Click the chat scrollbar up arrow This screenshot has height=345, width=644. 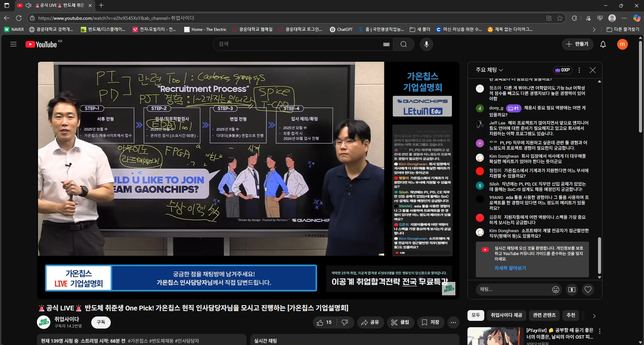pyautogui.click(x=599, y=81)
